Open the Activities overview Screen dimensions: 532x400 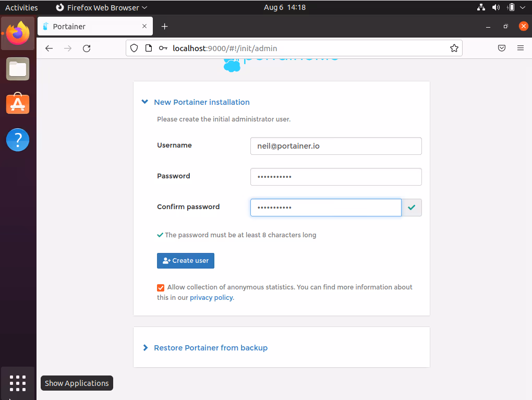click(x=21, y=7)
